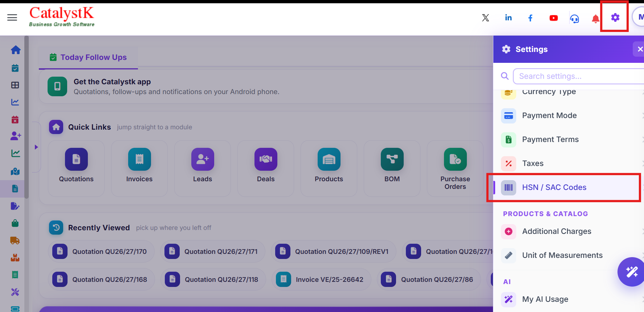Click the settings gear in the top bar

click(x=615, y=17)
